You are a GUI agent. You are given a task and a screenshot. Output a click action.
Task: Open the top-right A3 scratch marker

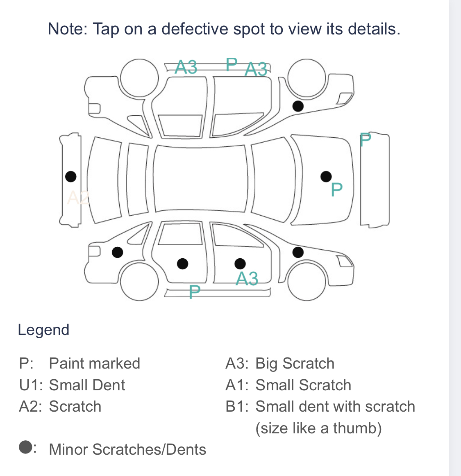point(256,69)
